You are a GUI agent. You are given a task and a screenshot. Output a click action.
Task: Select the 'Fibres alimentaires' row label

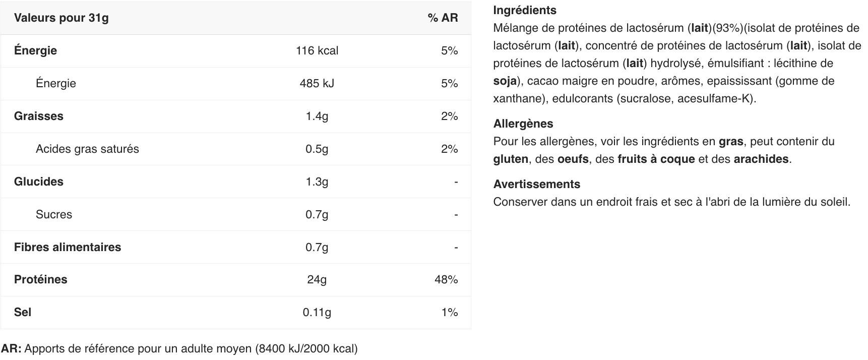pos(68,247)
